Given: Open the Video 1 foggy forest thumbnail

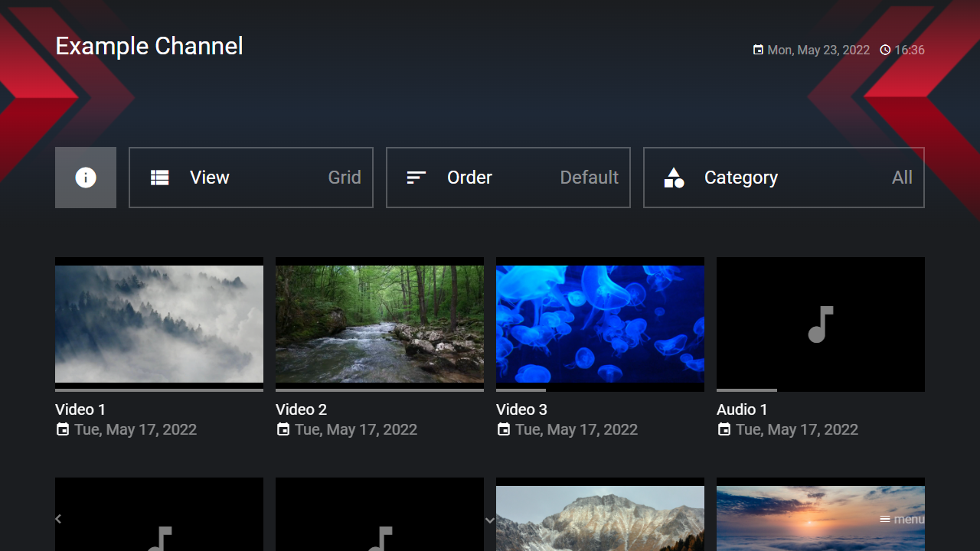Looking at the screenshot, I should 159,324.
